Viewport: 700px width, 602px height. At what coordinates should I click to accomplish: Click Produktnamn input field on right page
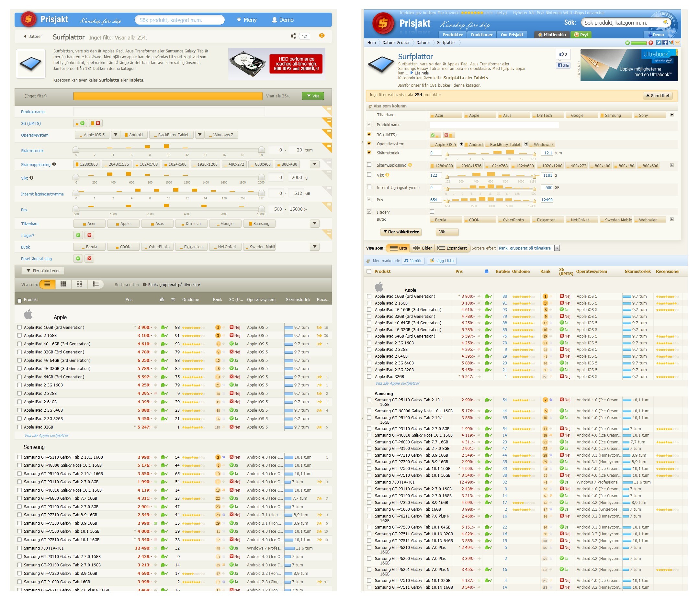pos(494,125)
